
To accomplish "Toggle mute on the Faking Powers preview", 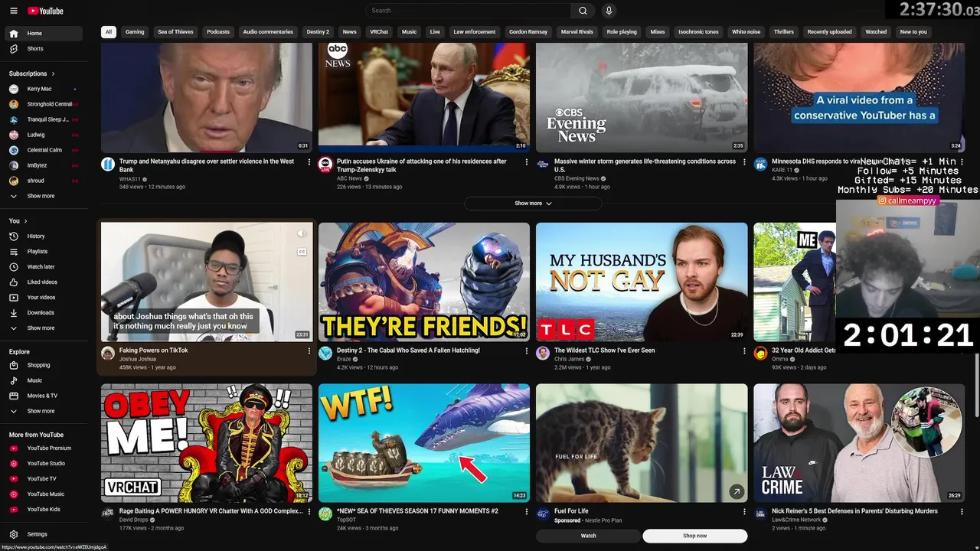I will [302, 234].
